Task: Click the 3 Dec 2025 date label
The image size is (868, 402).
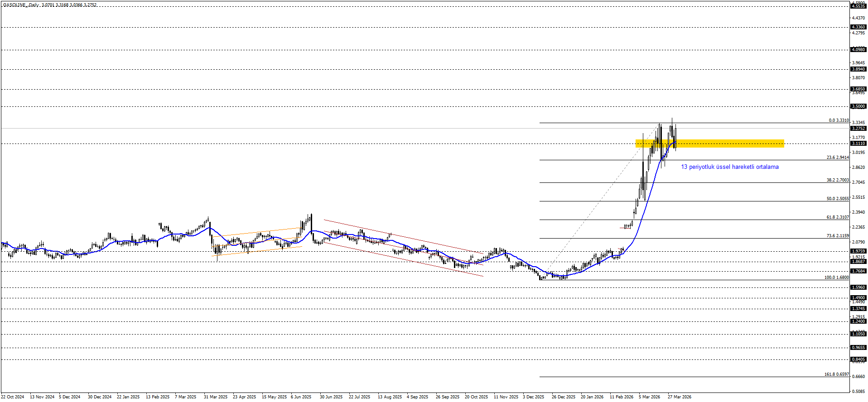Action: (x=533, y=397)
